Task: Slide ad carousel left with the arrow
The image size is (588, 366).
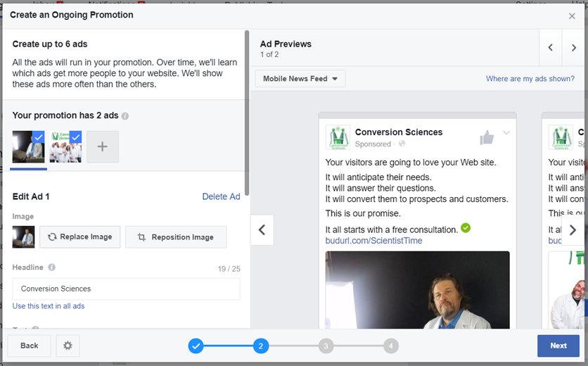Action: 262,229
